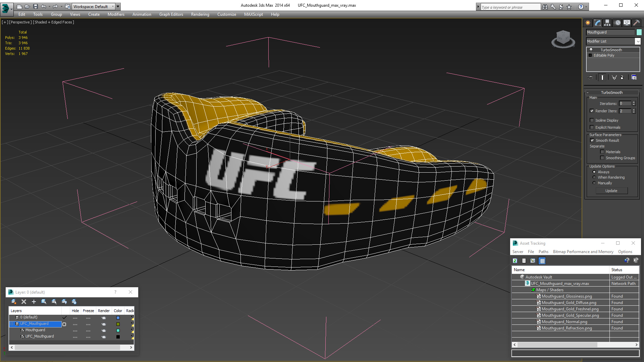The height and width of the screenshot is (362, 644).
Task: Select Manually update option
Action: 594,183
